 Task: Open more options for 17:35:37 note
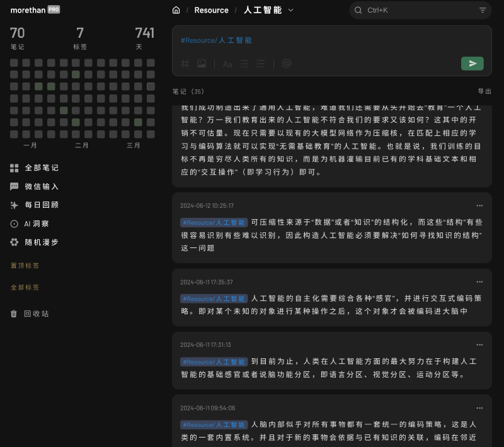click(x=479, y=281)
